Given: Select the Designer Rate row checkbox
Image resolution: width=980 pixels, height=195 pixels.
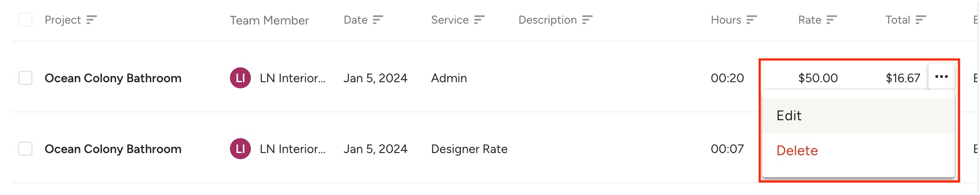Looking at the screenshot, I should pyautogui.click(x=25, y=149).
